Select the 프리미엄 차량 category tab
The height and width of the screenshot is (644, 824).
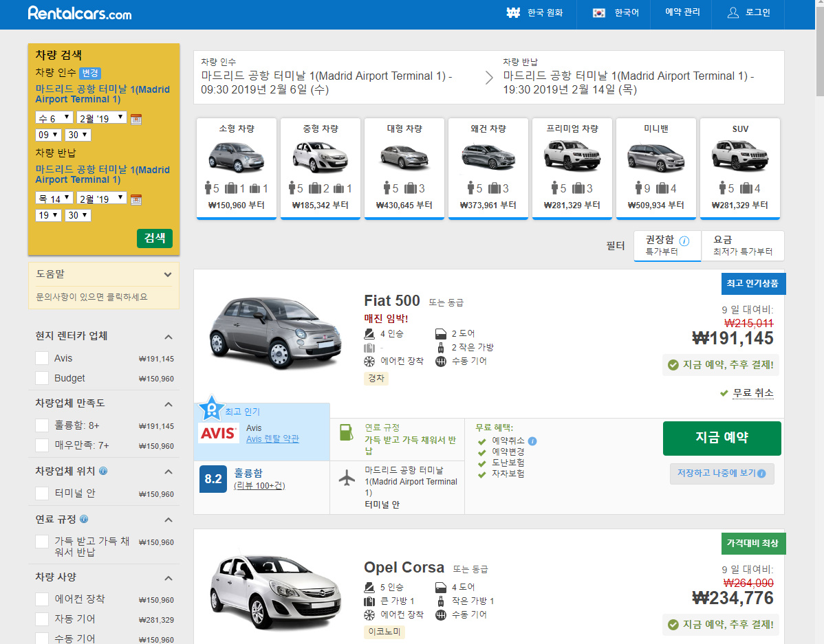pos(572,168)
